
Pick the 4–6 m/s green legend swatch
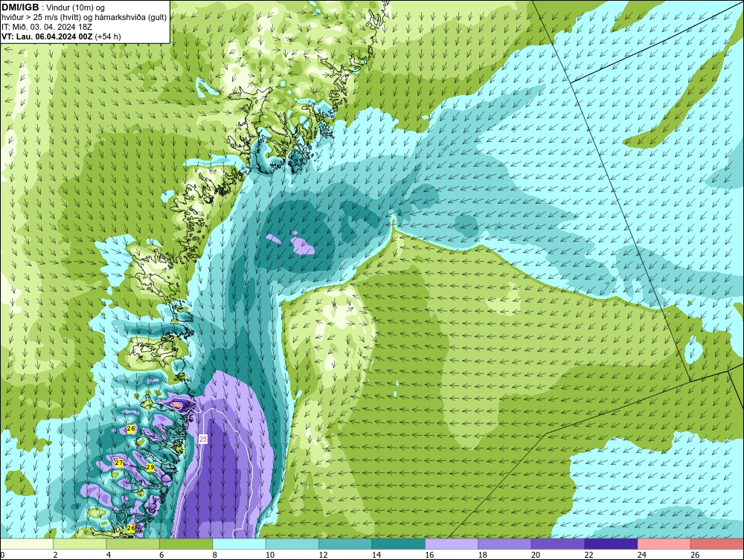point(133,544)
